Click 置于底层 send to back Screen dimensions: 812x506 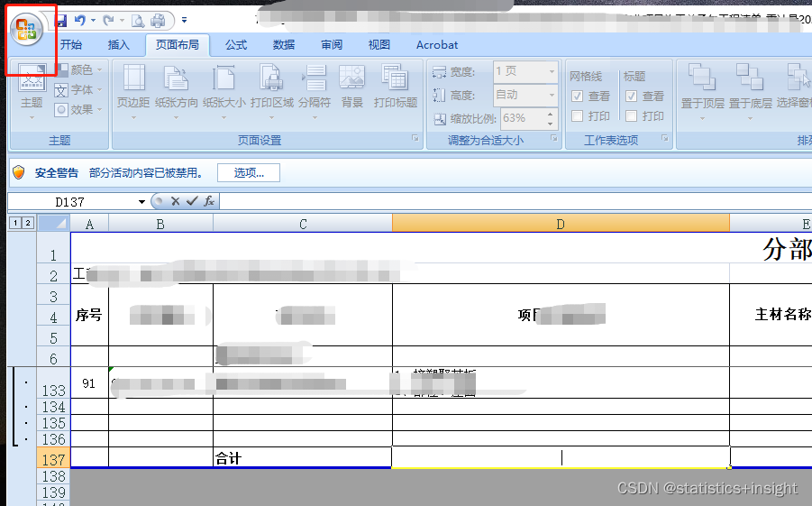point(751,92)
